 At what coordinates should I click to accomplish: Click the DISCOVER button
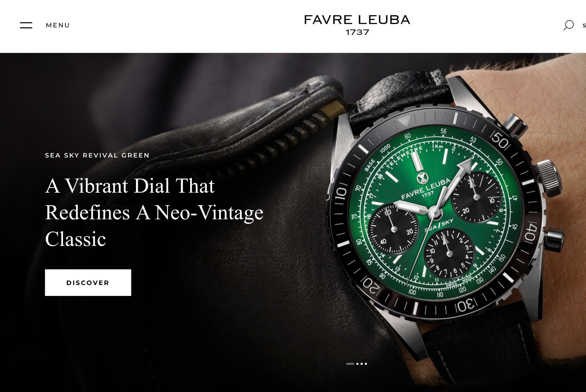click(88, 283)
